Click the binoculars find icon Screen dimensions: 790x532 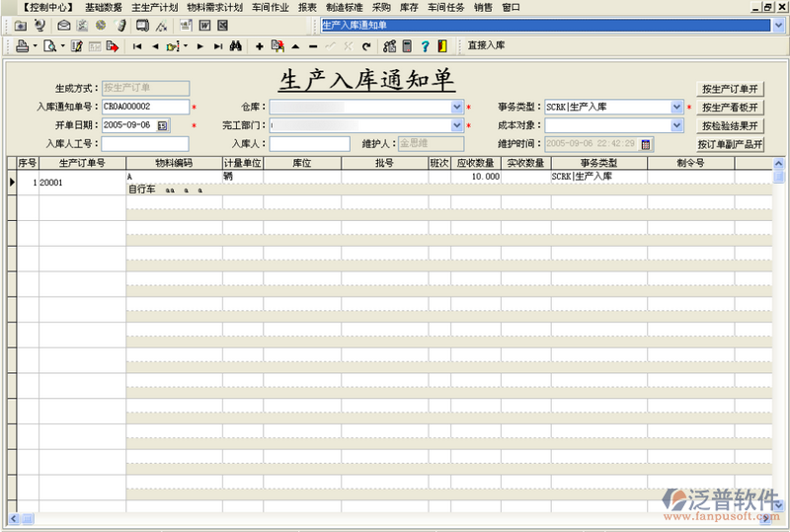(x=236, y=45)
